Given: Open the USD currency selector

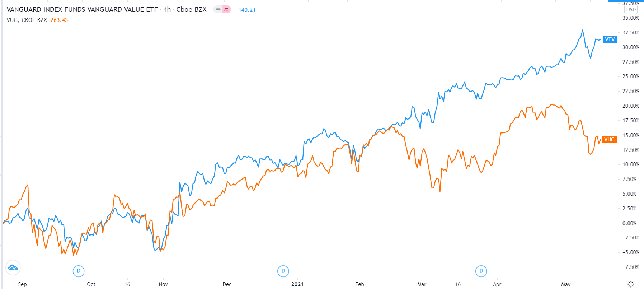Looking at the screenshot, I should click(631, 10).
